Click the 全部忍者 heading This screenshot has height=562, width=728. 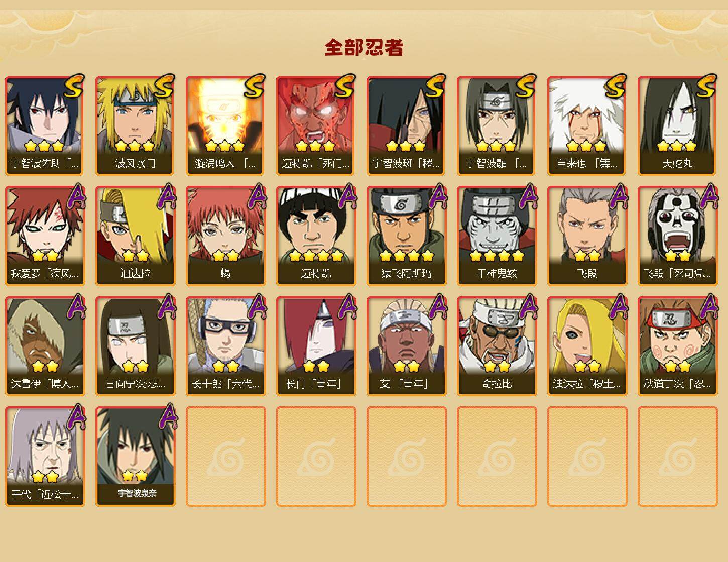tap(364, 47)
